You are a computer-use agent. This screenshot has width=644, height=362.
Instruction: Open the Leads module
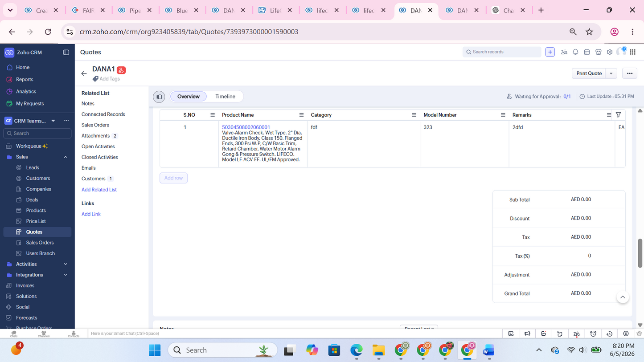33,168
